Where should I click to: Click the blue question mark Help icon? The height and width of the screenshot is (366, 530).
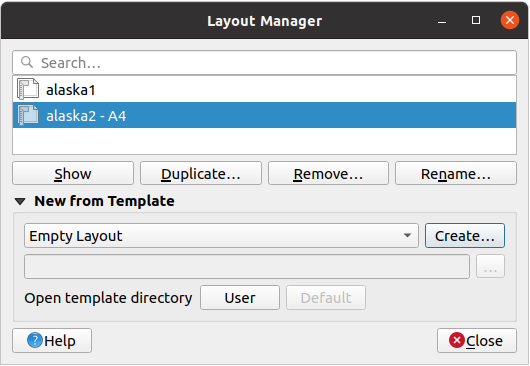coord(35,340)
